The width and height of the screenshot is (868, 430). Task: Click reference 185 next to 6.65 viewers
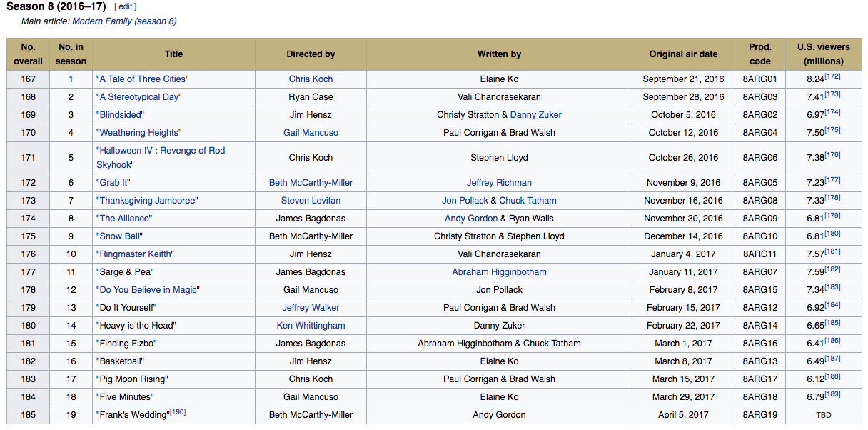tap(832, 323)
